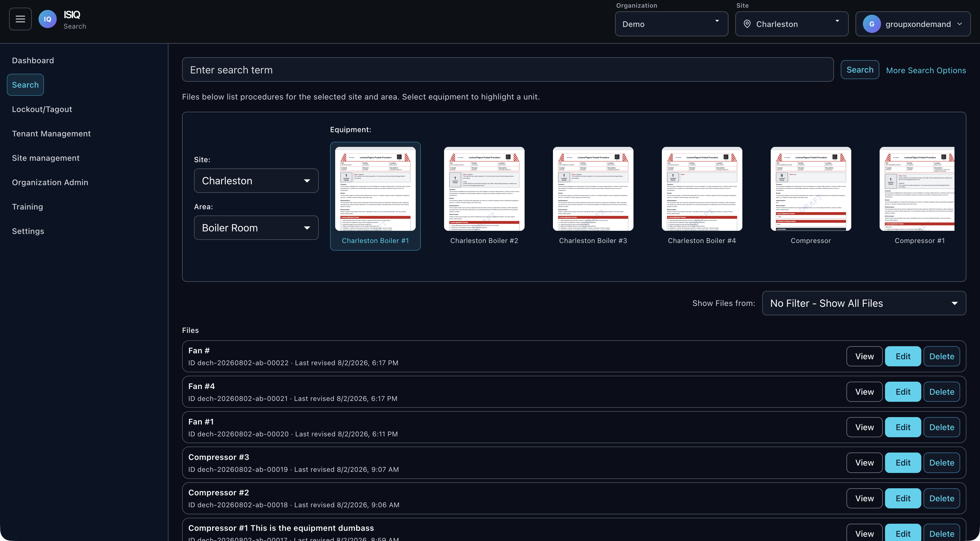The height and width of the screenshot is (541, 980).
Task: Open Site management in the sidebar
Action: [46, 158]
